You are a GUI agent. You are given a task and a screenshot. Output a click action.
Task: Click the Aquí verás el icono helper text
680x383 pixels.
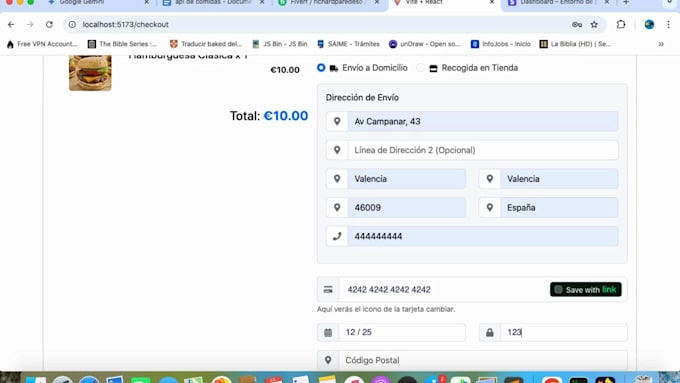pyautogui.click(x=386, y=309)
